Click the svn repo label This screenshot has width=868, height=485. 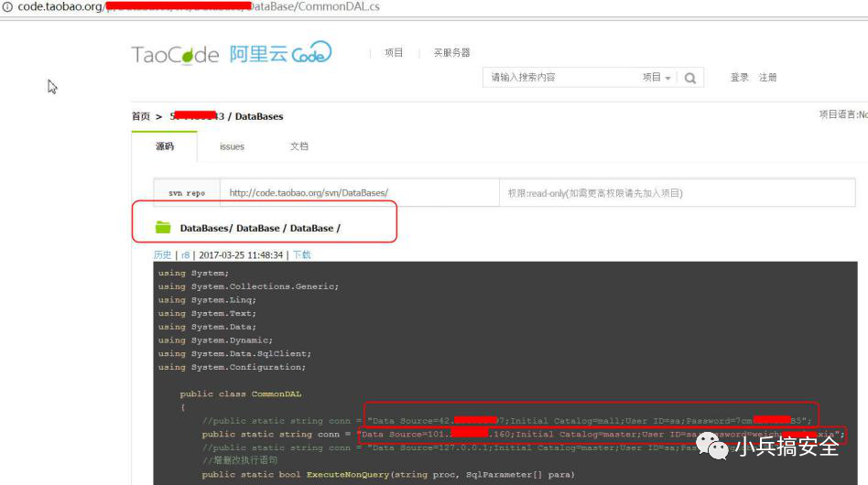[x=187, y=193]
